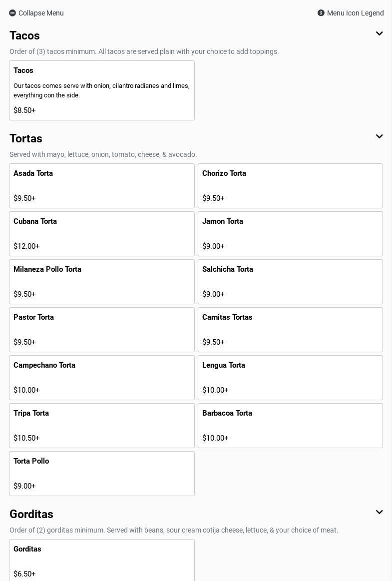The width and height of the screenshot is (392, 581).
Task: Select Cubana Torta for $12.00
Action: [102, 234]
